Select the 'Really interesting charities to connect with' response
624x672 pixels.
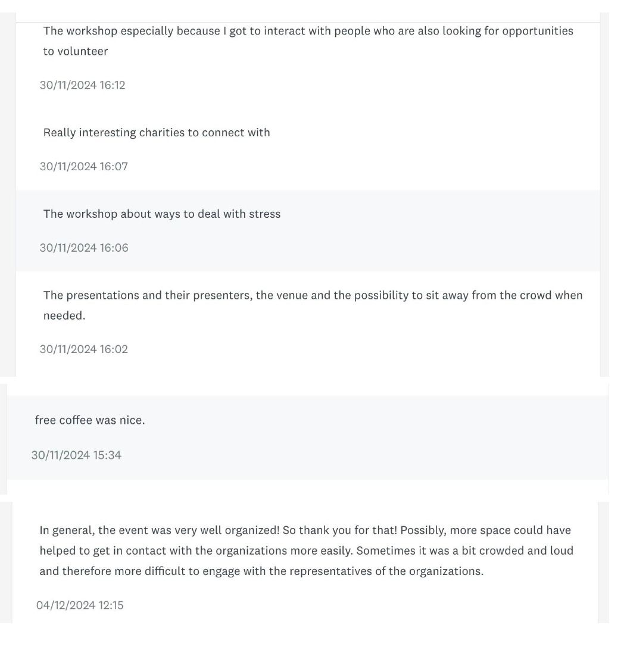tap(157, 133)
